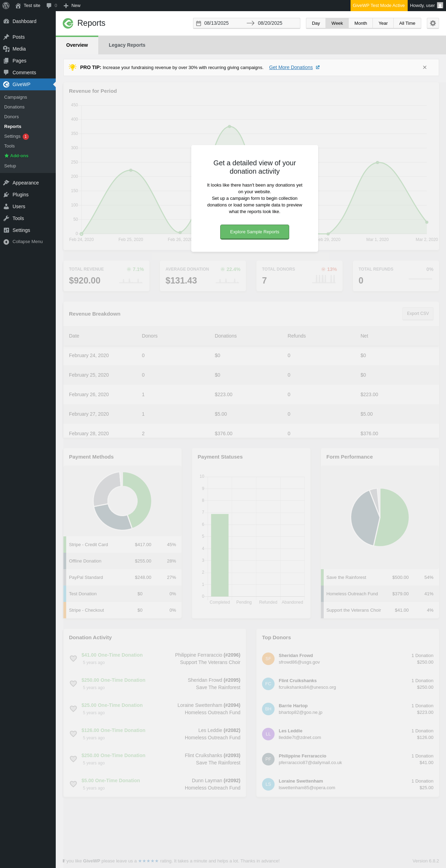Click the Collapse Menu arrow icon
The height and width of the screenshot is (868, 446).
tap(6, 242)
